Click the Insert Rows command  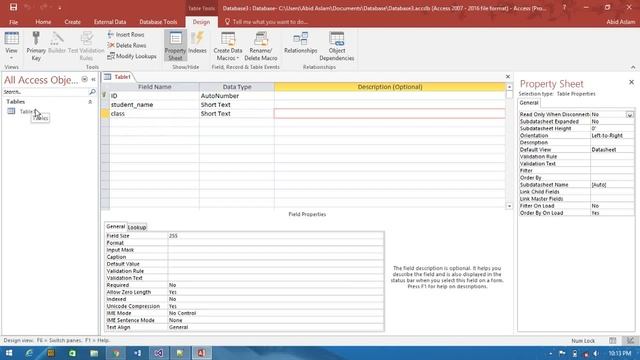(126, 35)
